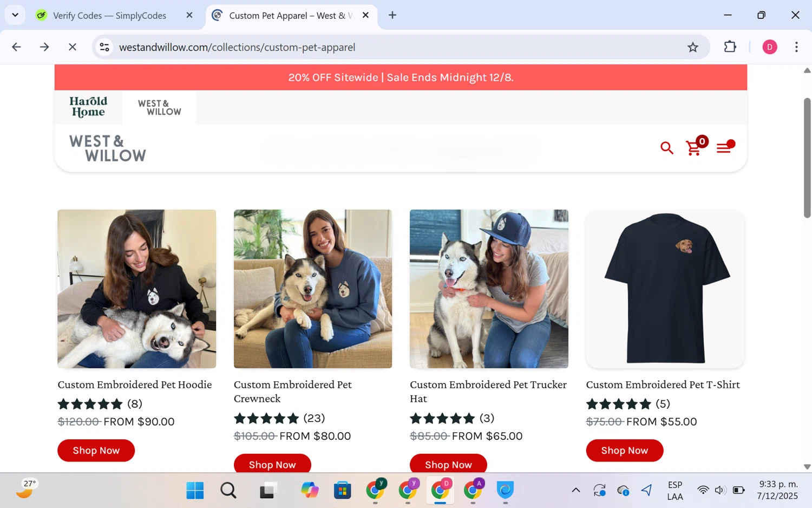Close the Verify Codes — SimplyCodes tab
The image size is (812, 508).
point(189,15)
